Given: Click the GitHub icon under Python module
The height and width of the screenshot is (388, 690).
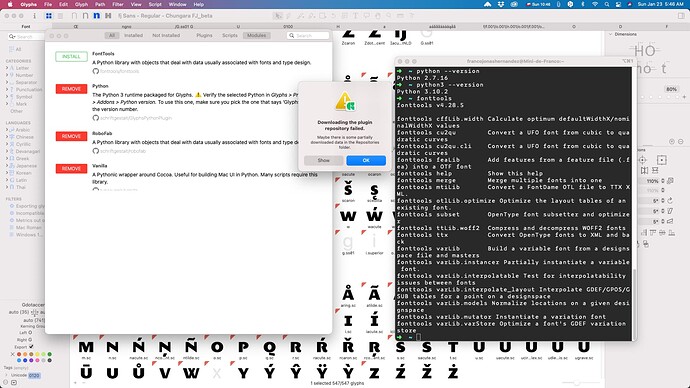Looking at the screenshot, I should click(95, 118).
